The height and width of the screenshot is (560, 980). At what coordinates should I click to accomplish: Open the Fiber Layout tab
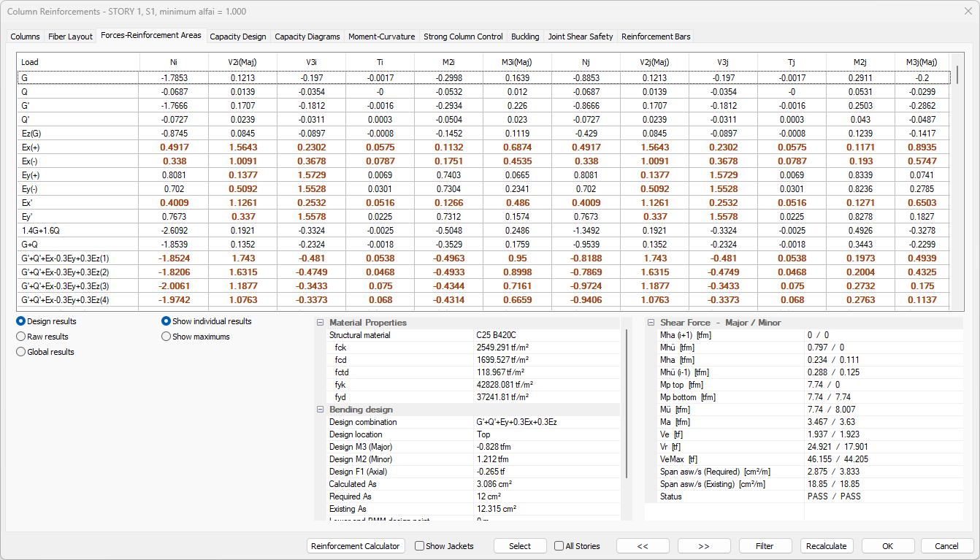click(x=70, y=37)
